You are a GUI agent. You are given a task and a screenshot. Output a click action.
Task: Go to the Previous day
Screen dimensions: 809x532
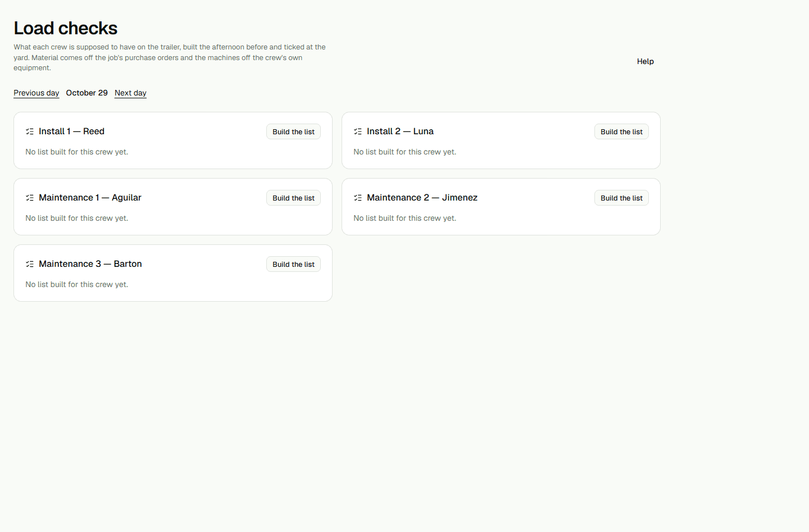37,93
